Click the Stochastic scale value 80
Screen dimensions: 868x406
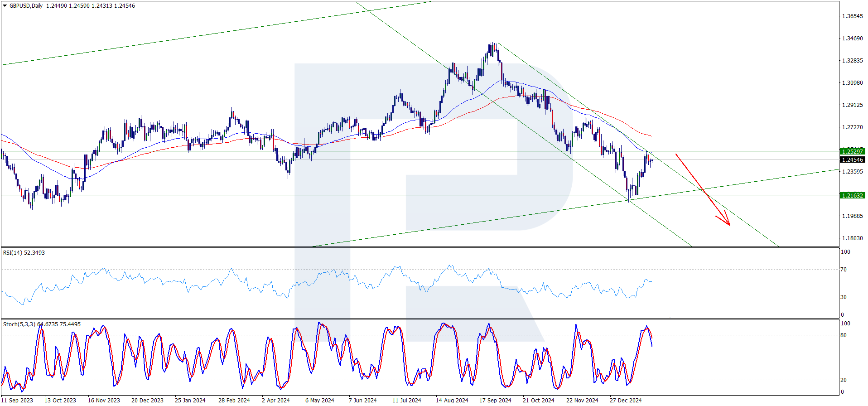pos(844,336)
